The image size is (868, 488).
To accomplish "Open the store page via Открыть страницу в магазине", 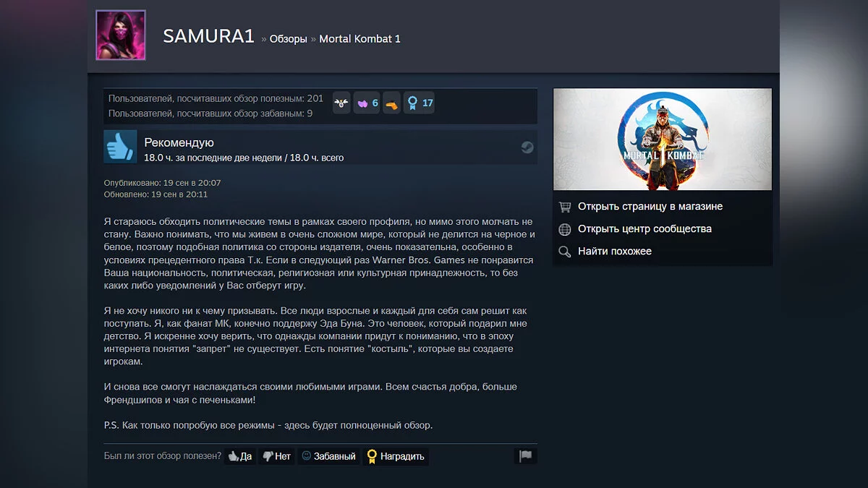I will pyautogui.click(x=650, y=207).
